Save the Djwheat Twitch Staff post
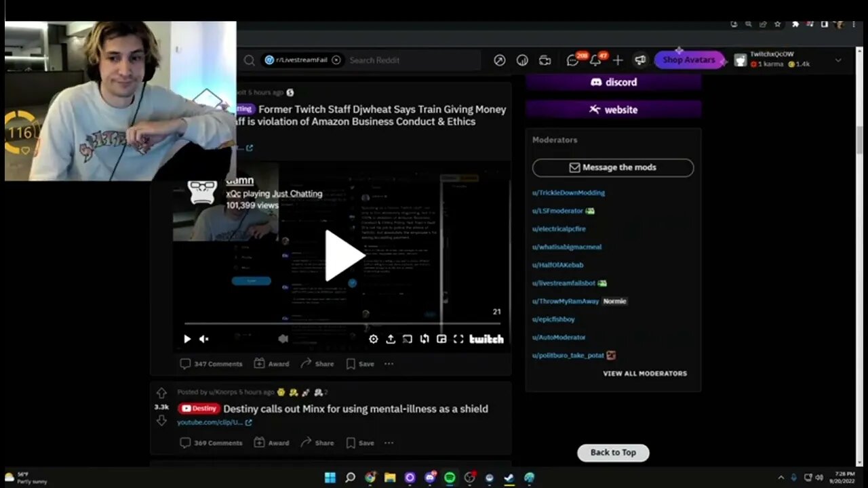Viewport: 868px width, 488px height. coord(360,364)
